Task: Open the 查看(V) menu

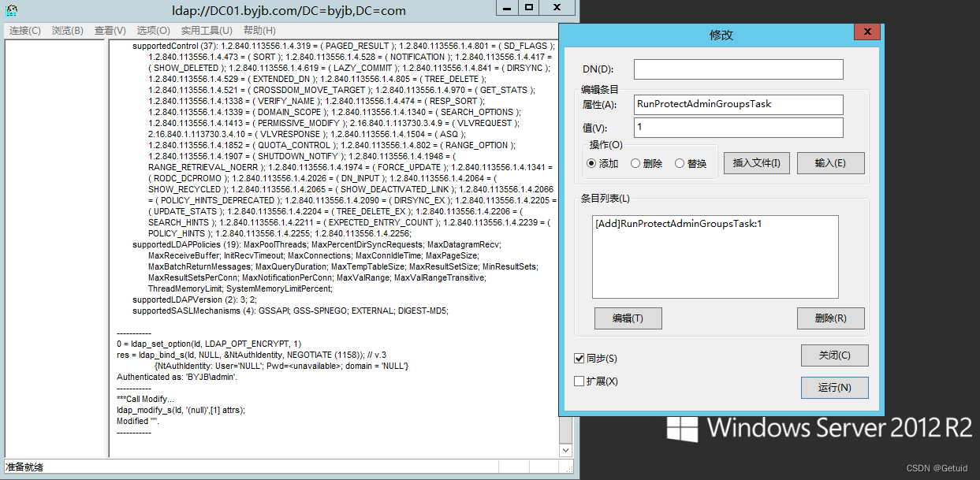Action: point(110,31)
